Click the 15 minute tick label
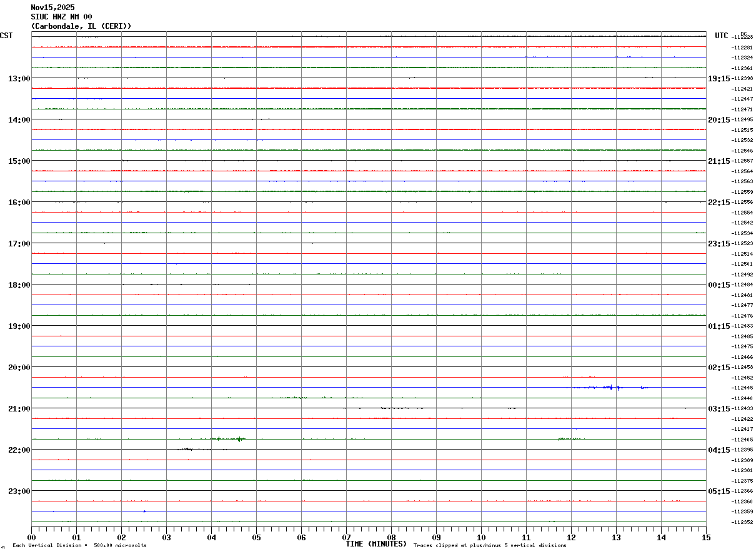 pyautogui.click(x=705, y=537)
